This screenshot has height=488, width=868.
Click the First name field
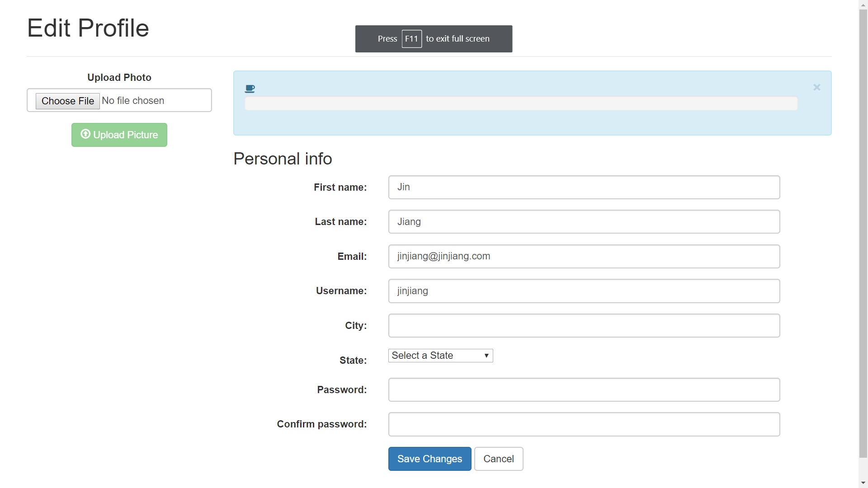tap(584, 187)
